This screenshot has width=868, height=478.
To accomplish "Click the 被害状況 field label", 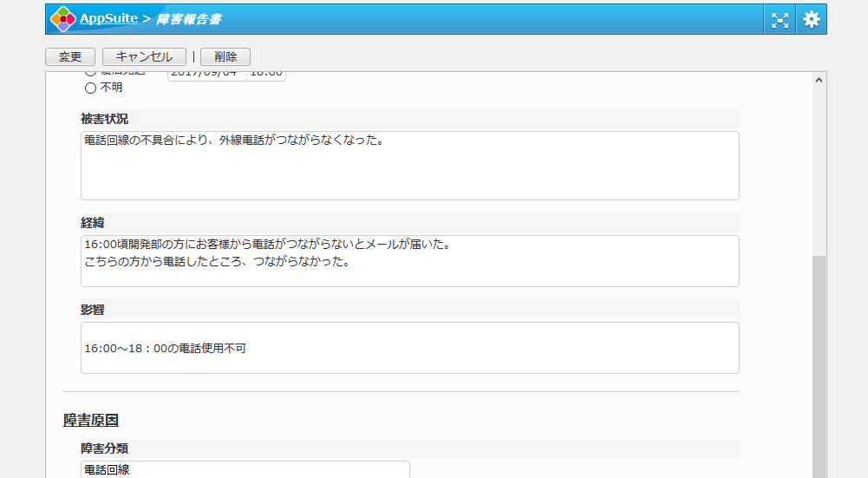I will pos(105,119).
